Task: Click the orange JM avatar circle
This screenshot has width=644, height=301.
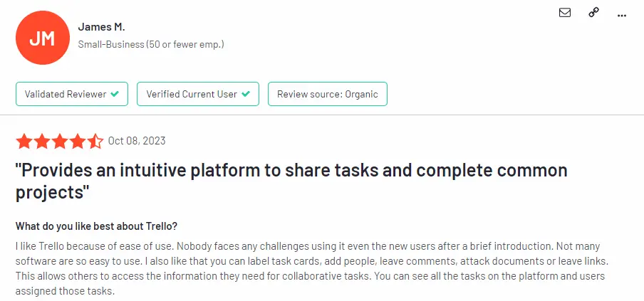Action: (43, 38)
